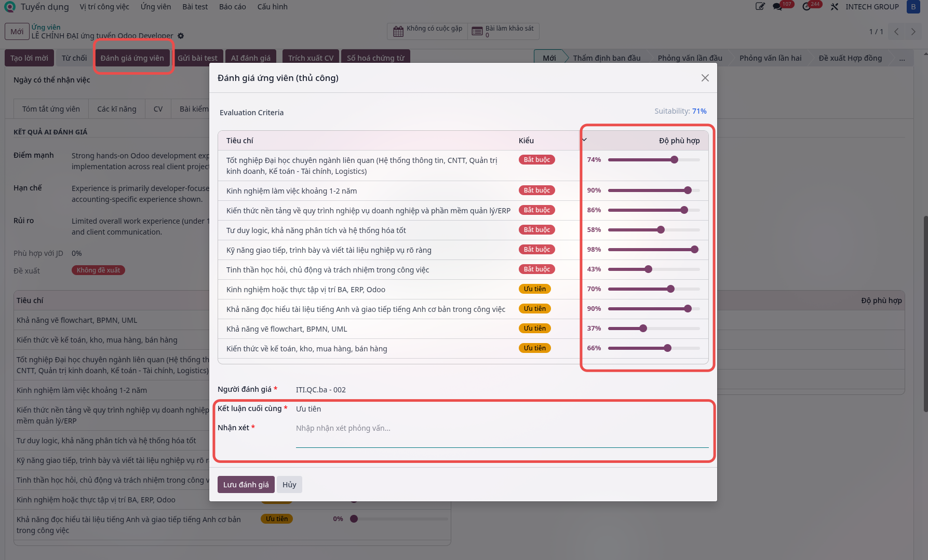Click Bắt buộc tag on Tư duy logic row
This screenshot has width=928, height=560.
(x=536, y=230)
